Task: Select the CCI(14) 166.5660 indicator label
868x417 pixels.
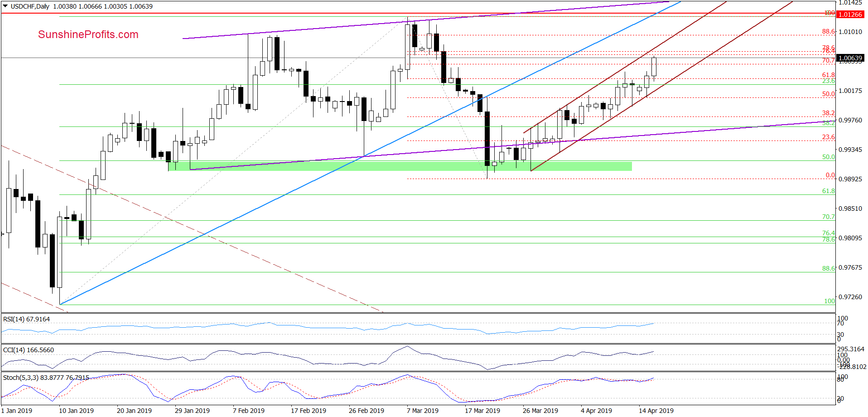Action: [x=28, y=350]
